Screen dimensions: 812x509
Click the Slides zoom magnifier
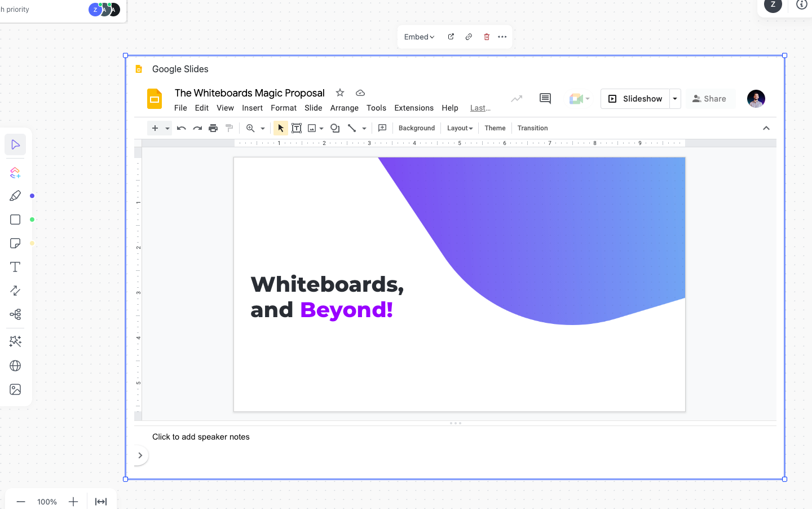click(250, 128)
